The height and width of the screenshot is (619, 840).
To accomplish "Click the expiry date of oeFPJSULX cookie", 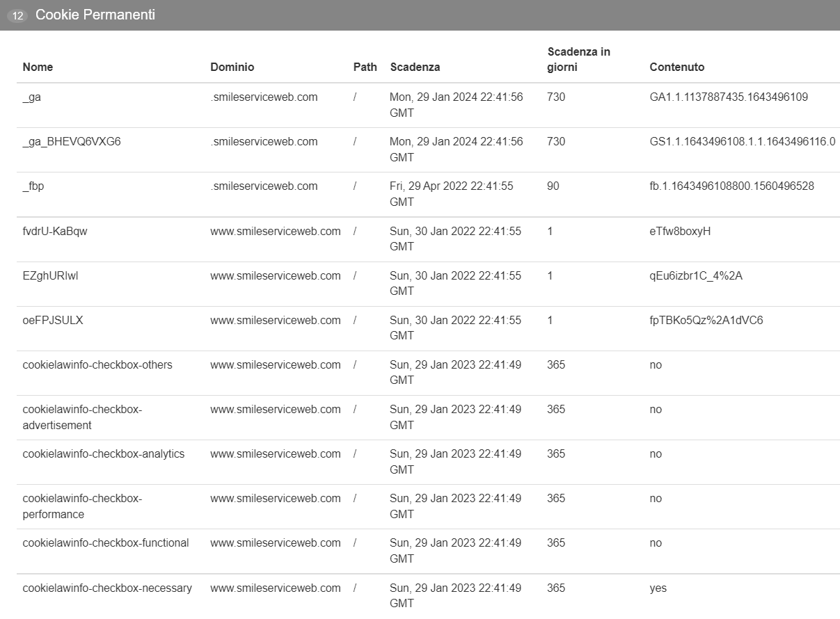I will (x=455, y=328).
